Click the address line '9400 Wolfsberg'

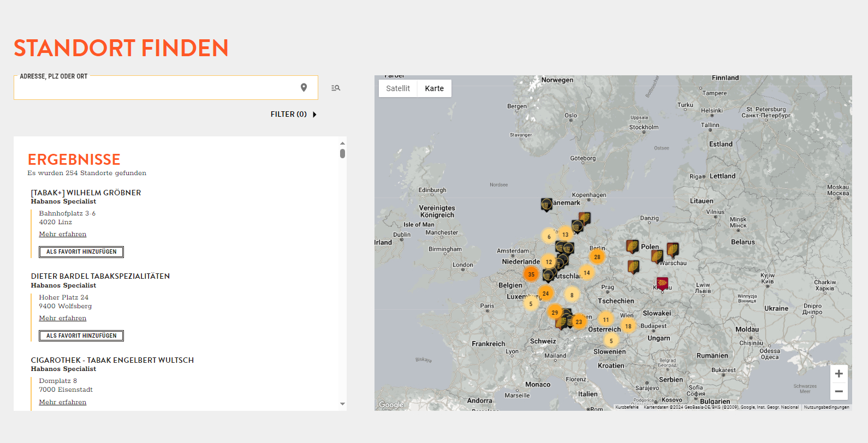(66, 306)
